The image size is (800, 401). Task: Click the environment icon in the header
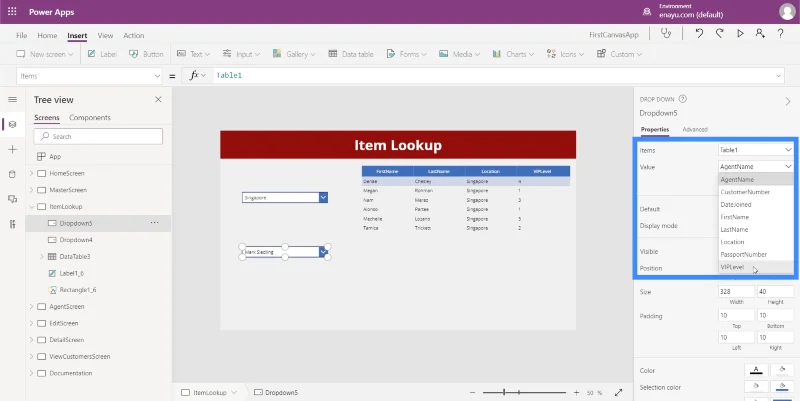point(647,11)
